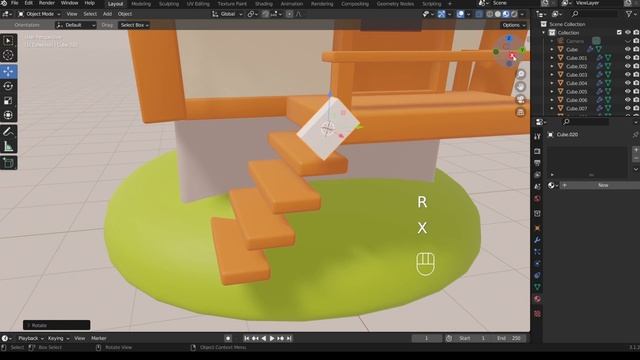This screenshot has width=640, height=360.
Task: Open the Select Box drag dropdown
Action: coord(134,25)
